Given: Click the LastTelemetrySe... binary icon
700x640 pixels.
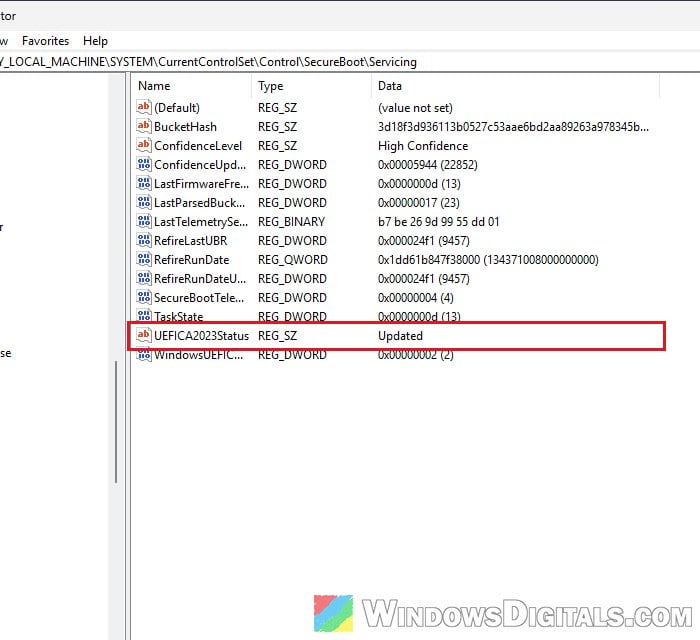Looking at the screenshot, I should coord(143,221).
